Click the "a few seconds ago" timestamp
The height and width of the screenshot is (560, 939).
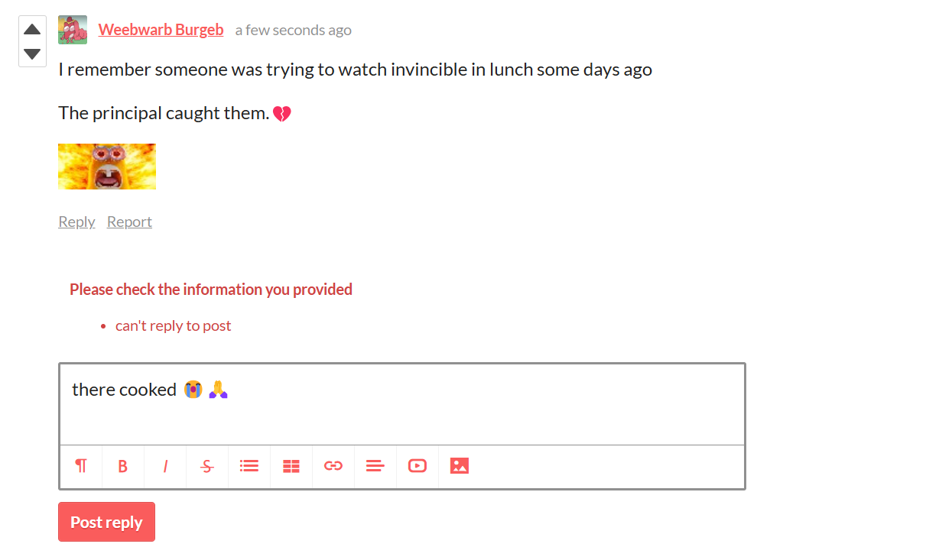point(293,31)
